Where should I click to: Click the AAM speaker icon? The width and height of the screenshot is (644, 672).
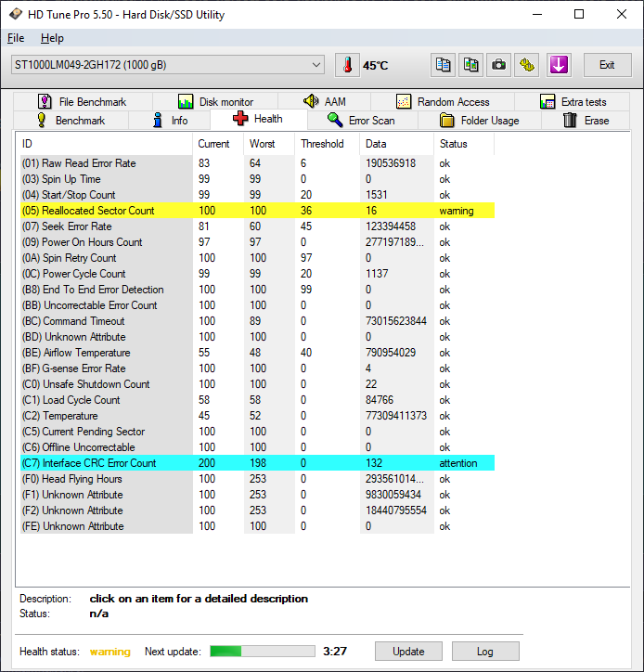coord(311,101)
